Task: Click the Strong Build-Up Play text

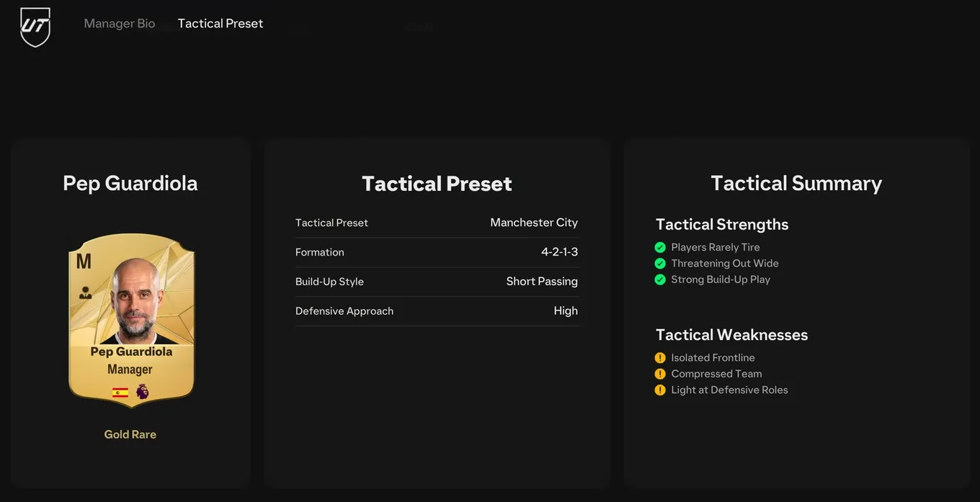Action: 721,279
